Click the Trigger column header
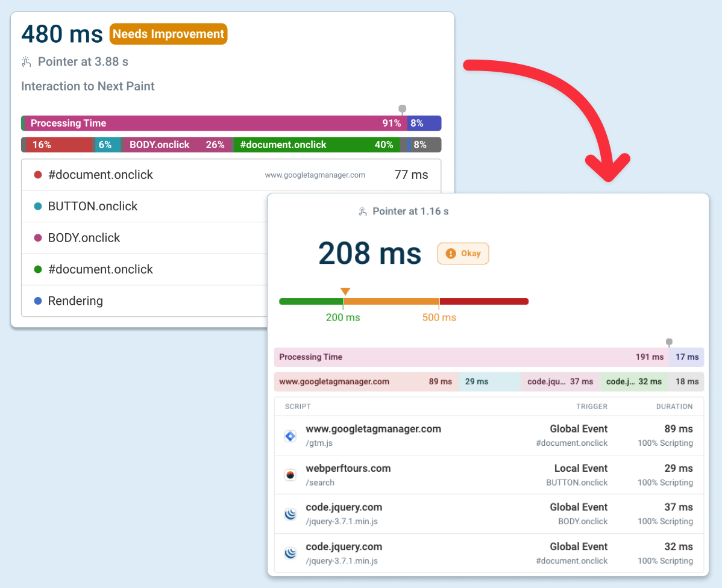The height and width of the screenshot is (588, 722). 591,407
